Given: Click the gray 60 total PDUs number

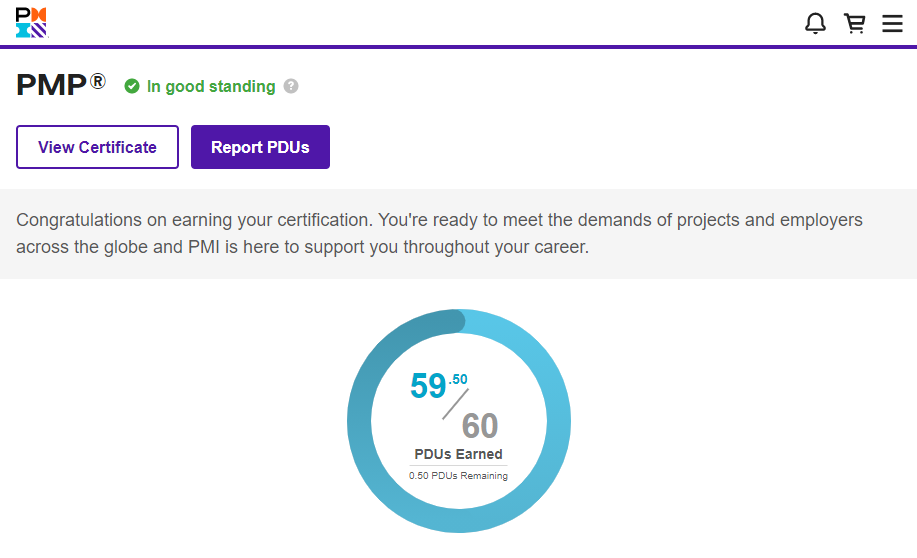Looking at the screenshot, I should [x=480, y=426].
